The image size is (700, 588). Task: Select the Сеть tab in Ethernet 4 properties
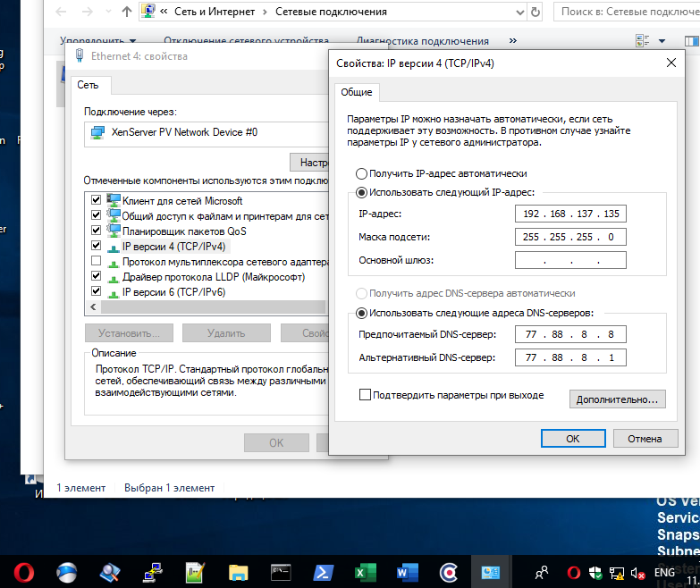[88, 85]
